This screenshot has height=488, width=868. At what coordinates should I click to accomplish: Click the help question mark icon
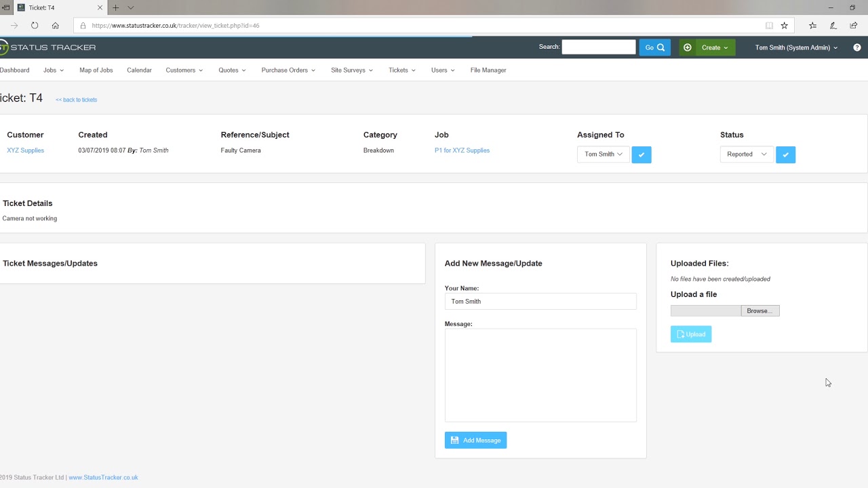tap(857, 47)
